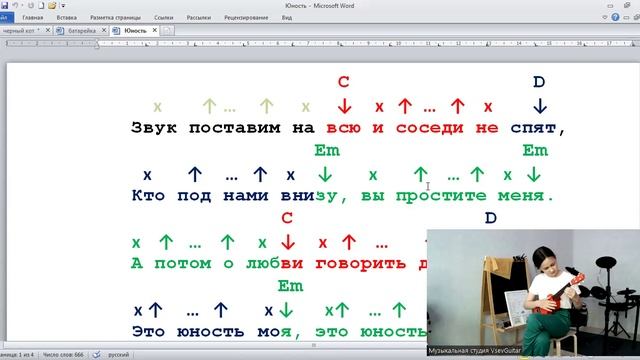Click the Open folder icon
This screenshot has height=360, width=640.
coord(52,6)
